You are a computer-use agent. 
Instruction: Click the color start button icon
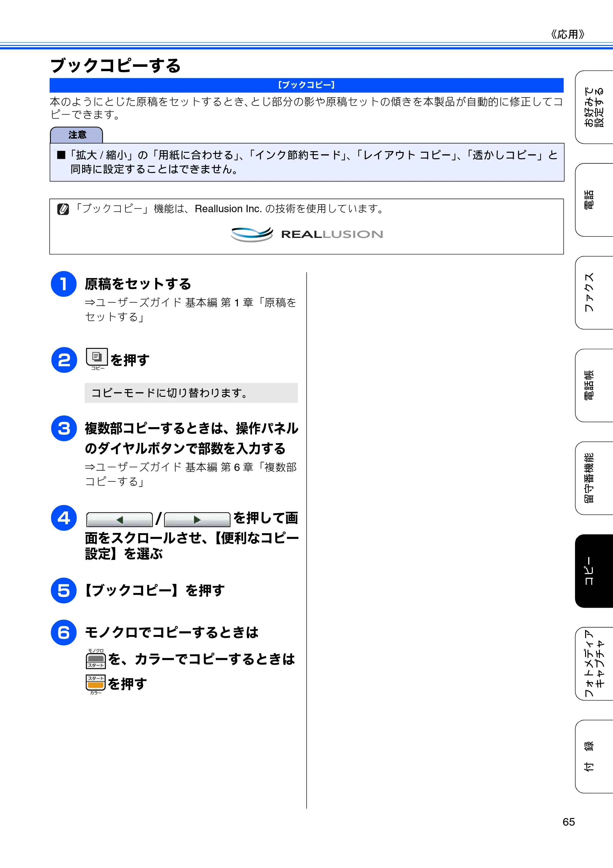click(x=96, y=685)
